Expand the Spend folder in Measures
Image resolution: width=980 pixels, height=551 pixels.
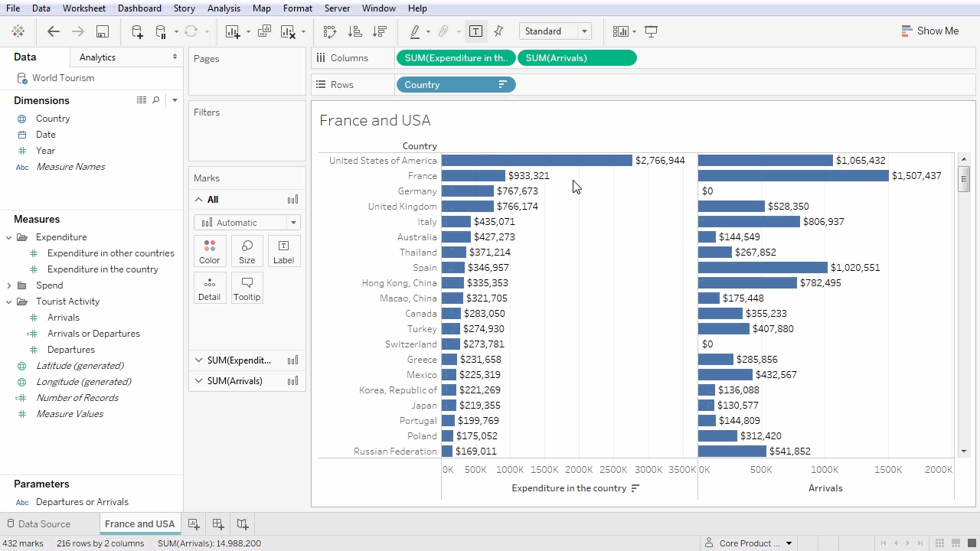point(9,285)
